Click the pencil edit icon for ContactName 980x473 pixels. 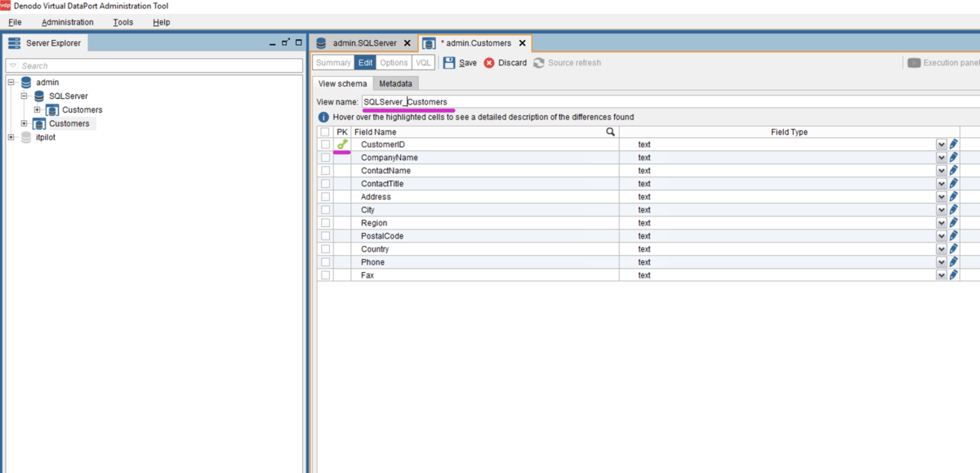coord(953,171)
